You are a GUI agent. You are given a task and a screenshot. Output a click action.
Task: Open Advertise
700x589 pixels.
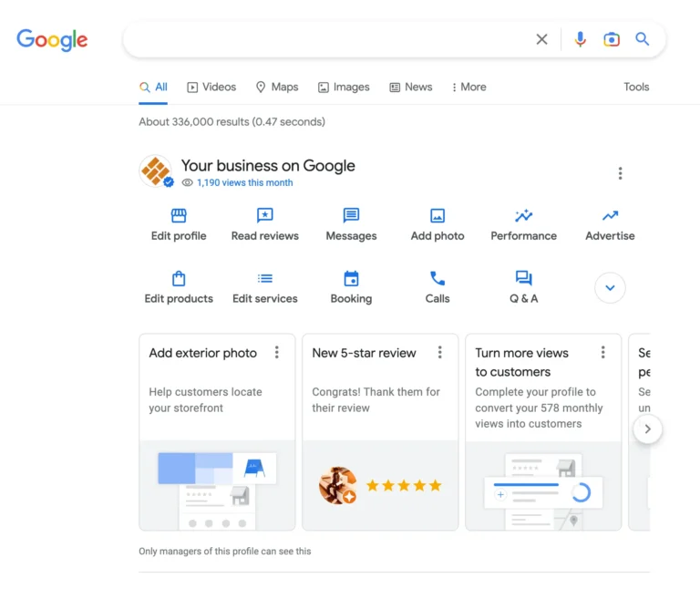[x=610, y=224]
